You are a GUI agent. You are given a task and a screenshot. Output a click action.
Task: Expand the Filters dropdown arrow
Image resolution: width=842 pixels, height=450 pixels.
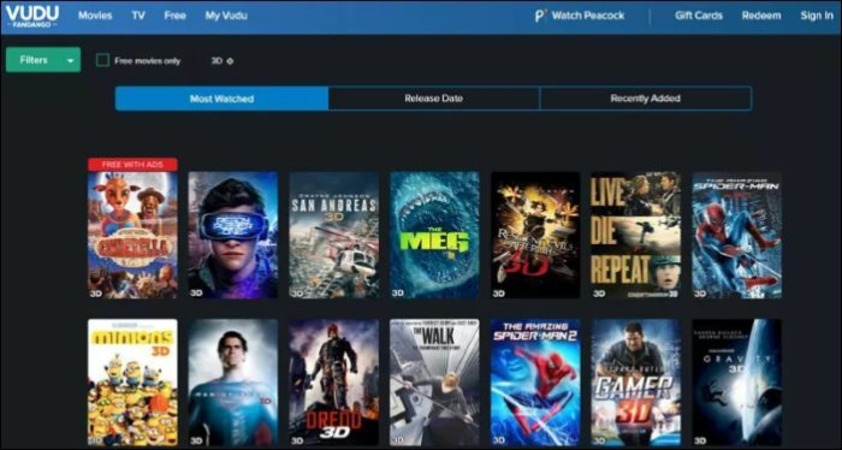pos(70,61)
